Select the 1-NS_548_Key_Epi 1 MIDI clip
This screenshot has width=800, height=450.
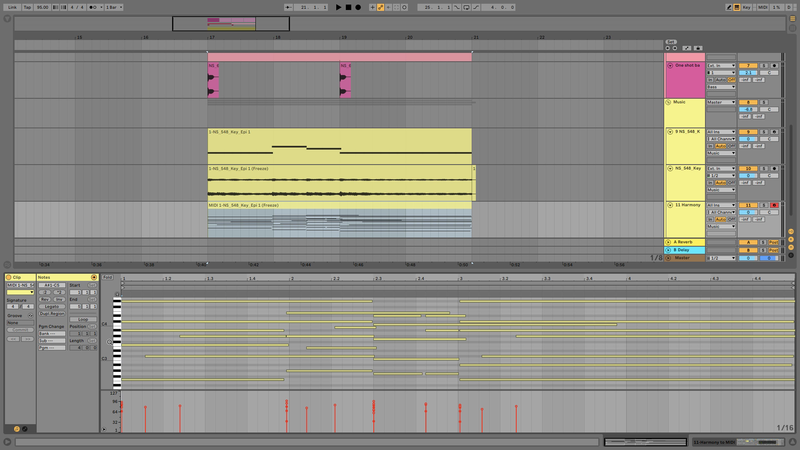point(339,146)
